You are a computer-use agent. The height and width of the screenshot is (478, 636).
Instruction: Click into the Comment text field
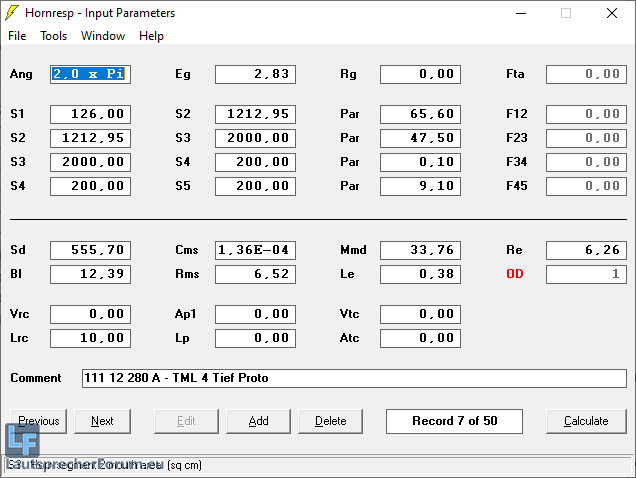click(354, 378)
